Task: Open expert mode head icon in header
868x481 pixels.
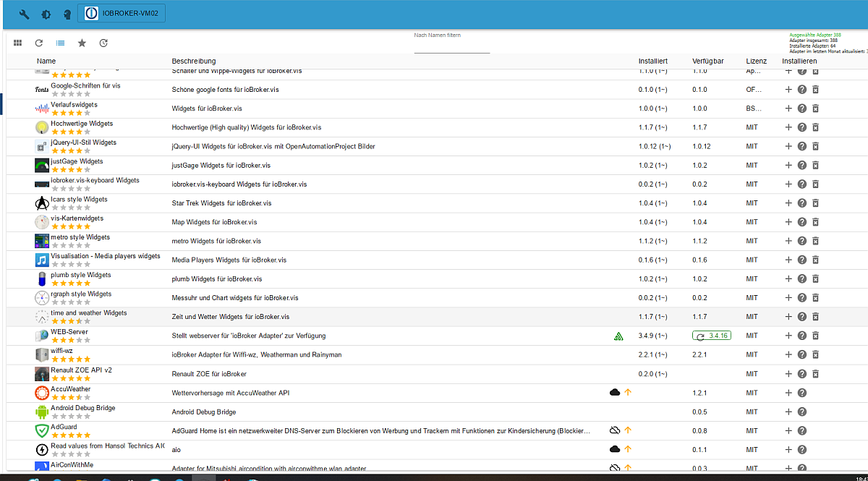Action: [67, 14]
